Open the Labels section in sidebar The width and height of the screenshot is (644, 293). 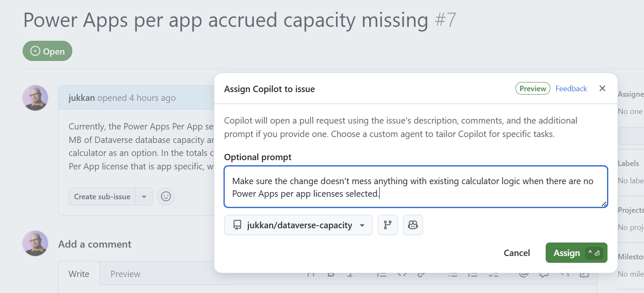point(628,164)
